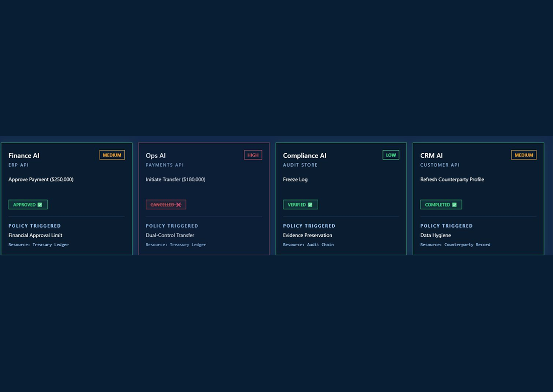Select the Finance AI card title

click(x=24, y=155)
